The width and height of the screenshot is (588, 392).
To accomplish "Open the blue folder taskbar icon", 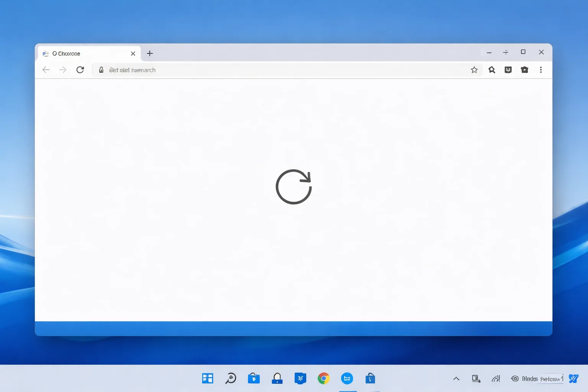I will (254, 378).
